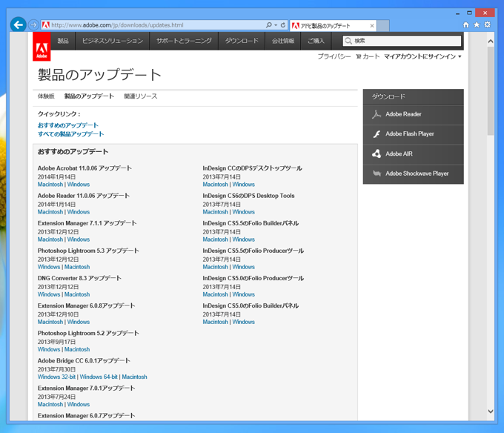Click the vertical scrollbar thumb
504x433 pixels.
491,91
